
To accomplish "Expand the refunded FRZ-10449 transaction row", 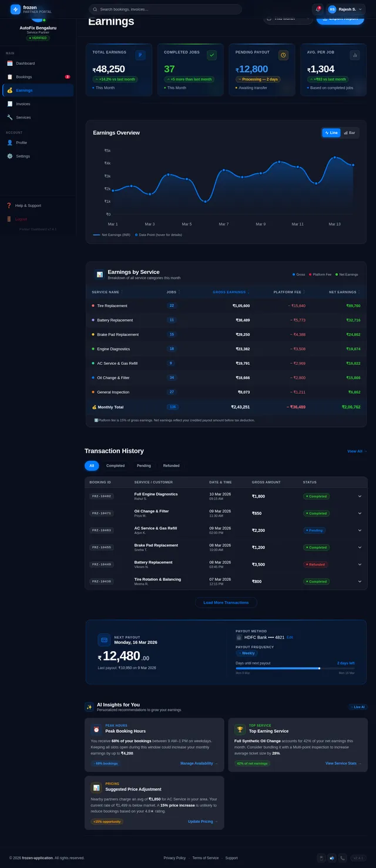I will [x=360, y=565].
